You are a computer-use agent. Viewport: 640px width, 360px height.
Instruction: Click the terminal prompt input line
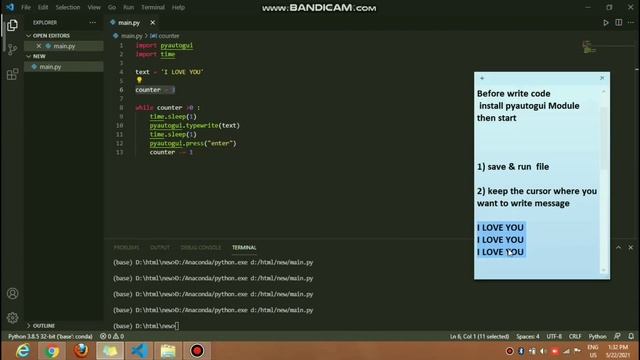(x=146, y=326)
